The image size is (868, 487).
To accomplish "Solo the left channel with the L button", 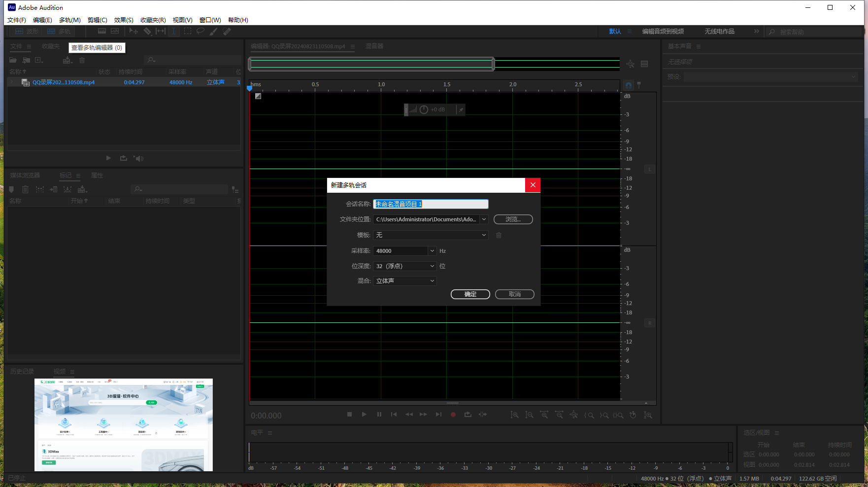I will [x=650, y=169].
